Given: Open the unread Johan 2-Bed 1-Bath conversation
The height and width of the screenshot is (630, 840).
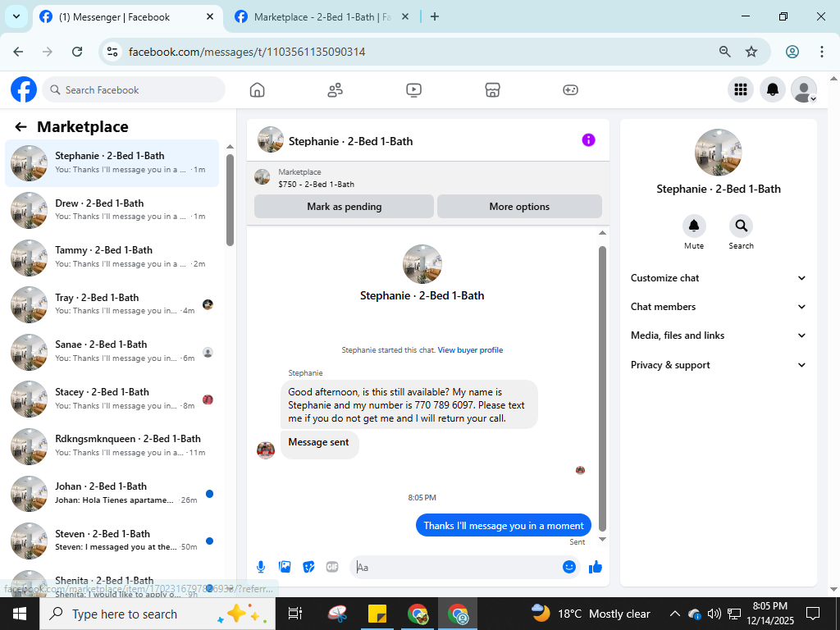Looking at the screenshot, I should click(x=112, y=493).
